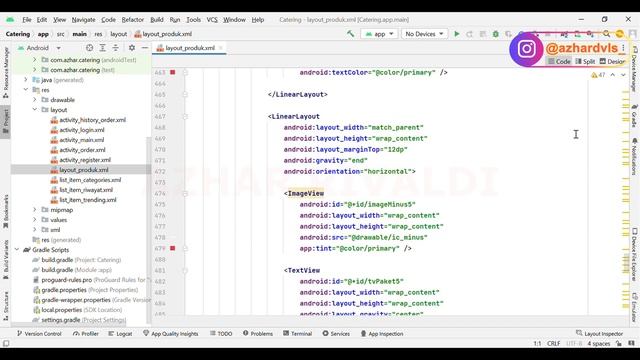Run the app with green play button
The image size is (640, 360).
[x=457, y=34]
